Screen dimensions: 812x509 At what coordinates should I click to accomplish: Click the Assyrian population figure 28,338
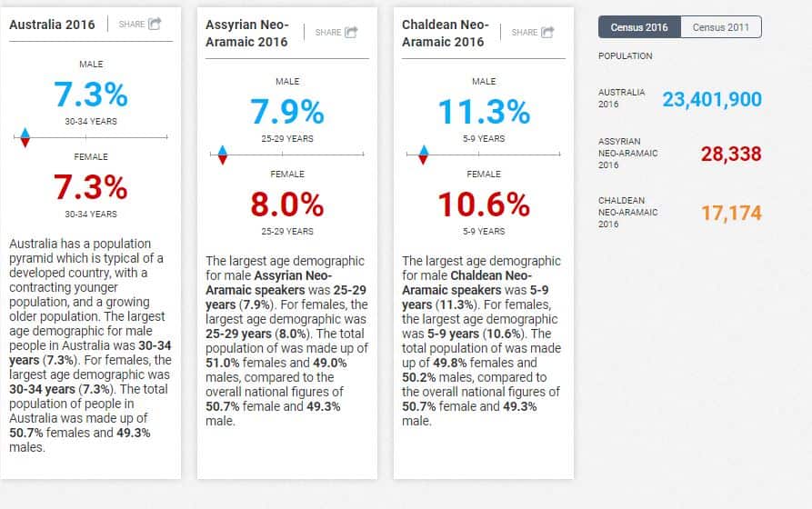click(x=730, y=155)
